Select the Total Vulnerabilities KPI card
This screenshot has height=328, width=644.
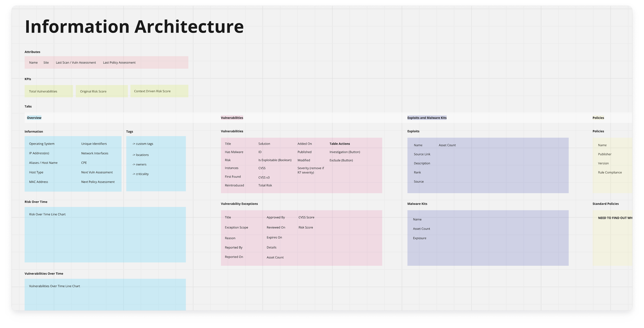49,91
